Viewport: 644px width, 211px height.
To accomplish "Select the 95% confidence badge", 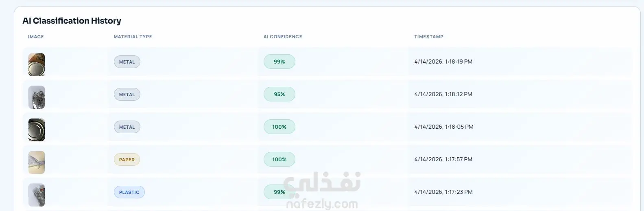I will point(279,94).
